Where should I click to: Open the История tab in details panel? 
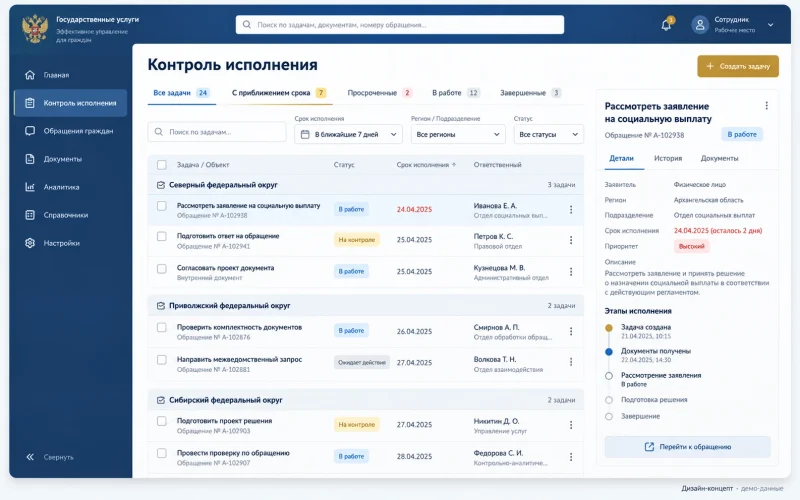click(x=668, y=159)
